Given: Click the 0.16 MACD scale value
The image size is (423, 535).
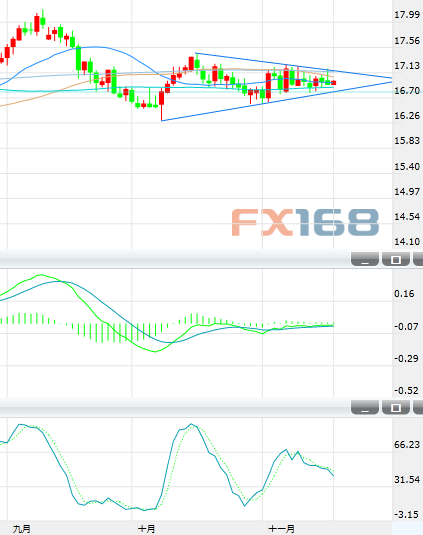Looking at the screenshot, I should coord(404,294).
